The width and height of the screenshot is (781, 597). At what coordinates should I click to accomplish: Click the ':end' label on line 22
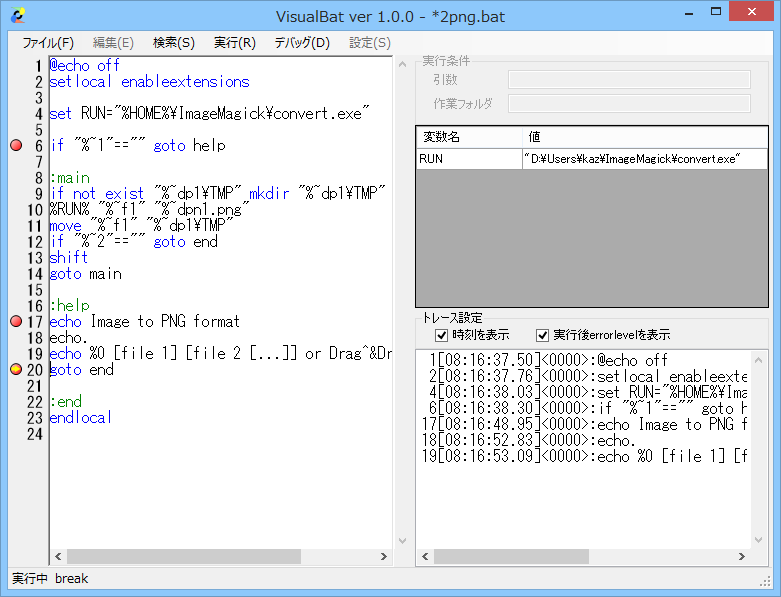pyautogui.click(x=66, y=401)
